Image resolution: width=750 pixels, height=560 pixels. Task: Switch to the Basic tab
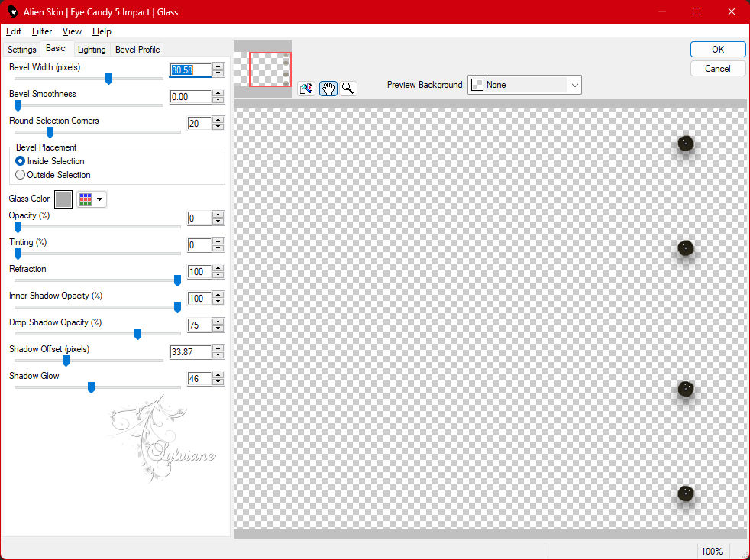click(56, 48)
